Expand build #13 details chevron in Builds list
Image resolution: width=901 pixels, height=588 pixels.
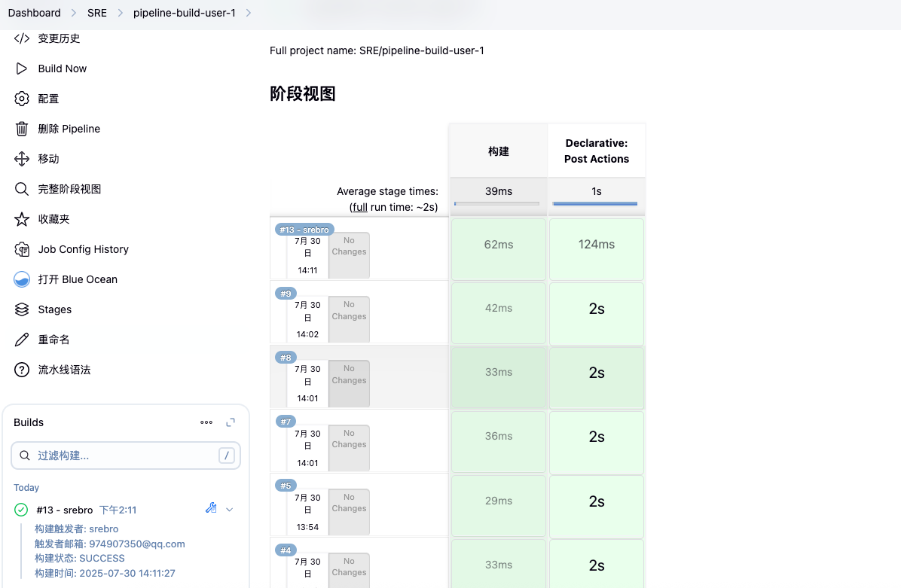tap(230, 510)
